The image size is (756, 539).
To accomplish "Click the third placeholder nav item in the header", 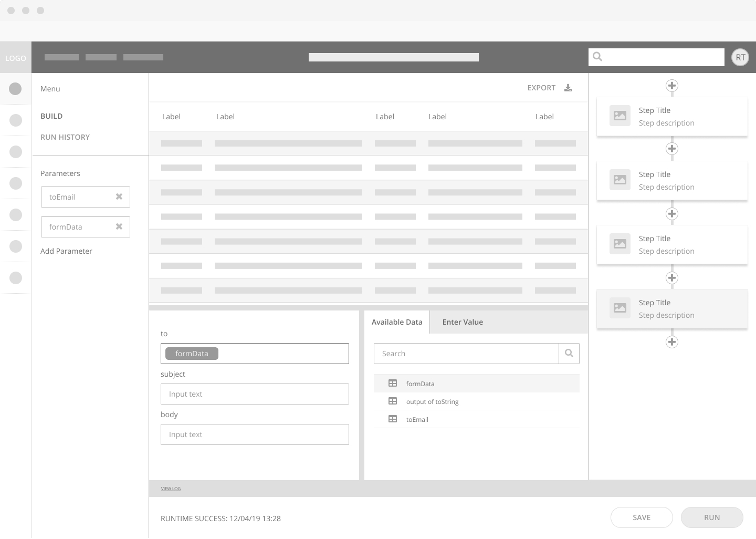I will (x=143, y=57).
